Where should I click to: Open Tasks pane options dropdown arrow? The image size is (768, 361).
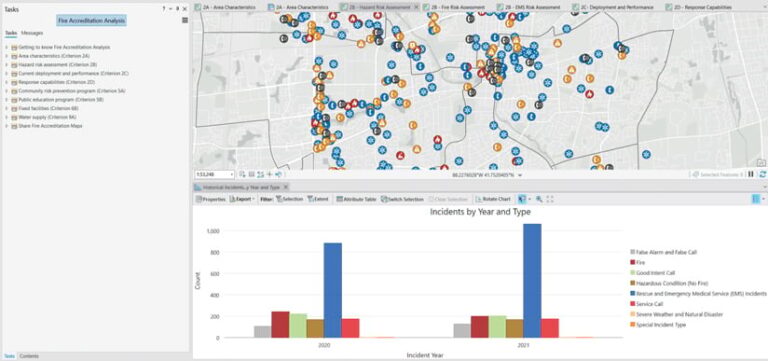[170, 9]
